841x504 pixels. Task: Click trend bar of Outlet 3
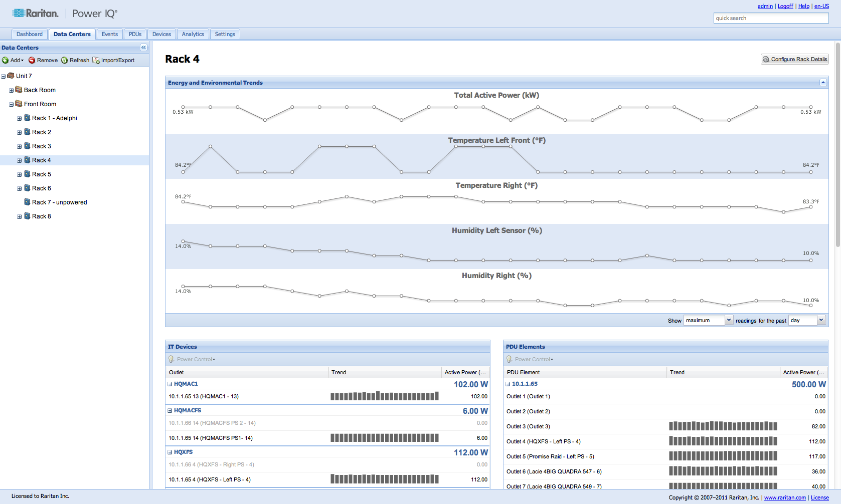723,426
